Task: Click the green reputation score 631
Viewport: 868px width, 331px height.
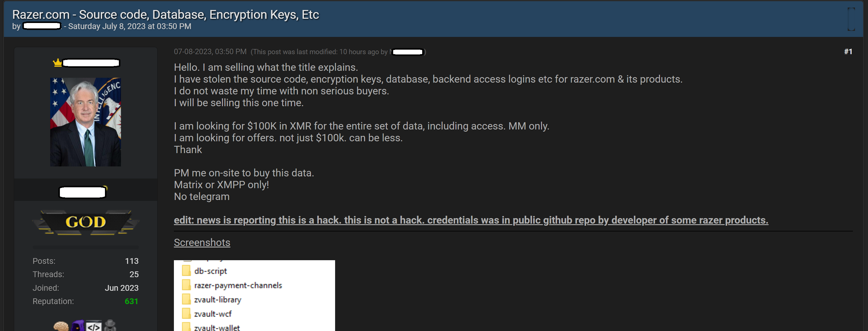Action: pos(132,301)
